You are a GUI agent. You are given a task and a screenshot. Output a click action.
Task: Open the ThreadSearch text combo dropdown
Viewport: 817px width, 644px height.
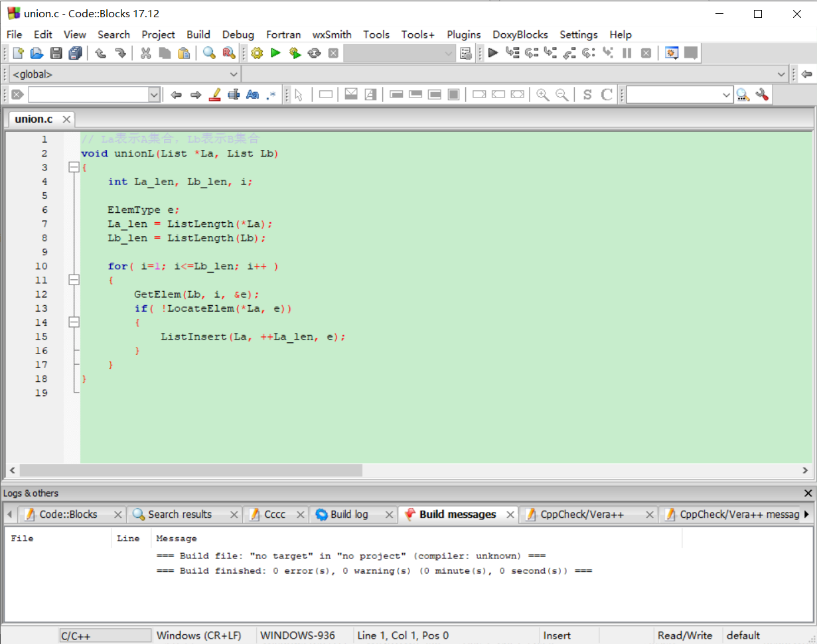point(727,95)
